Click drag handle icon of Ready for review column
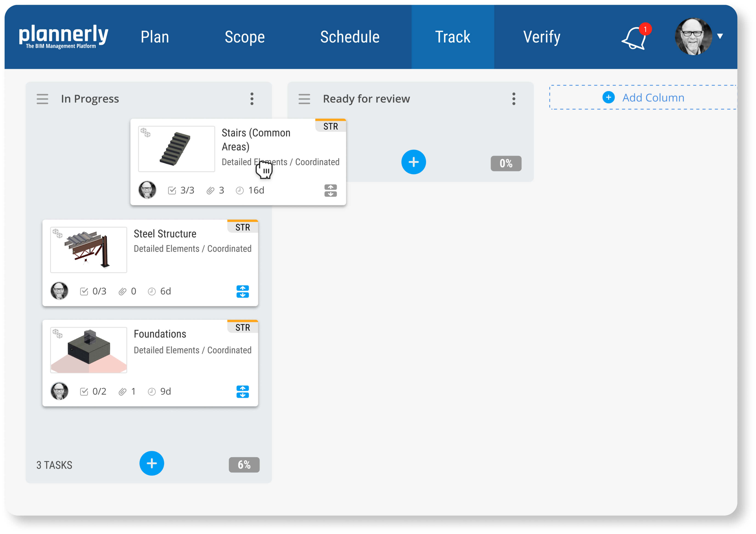756x534 pixels. (x=304, y=99)
